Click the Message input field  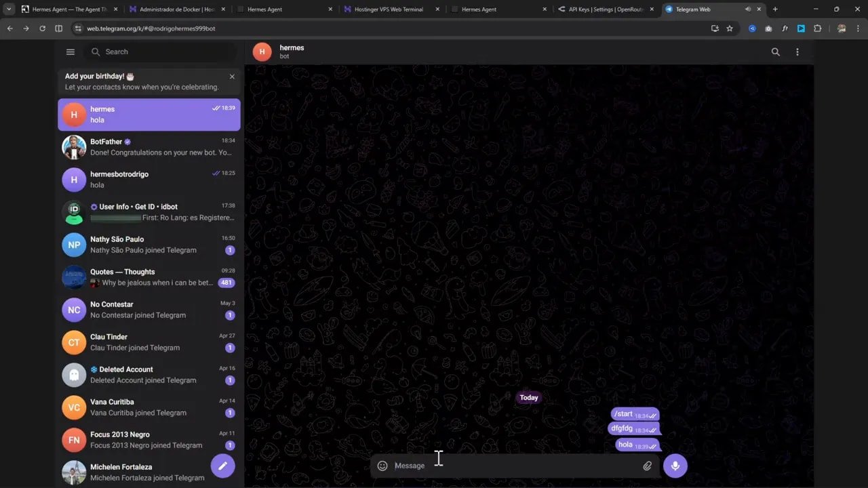coord(515,466)
